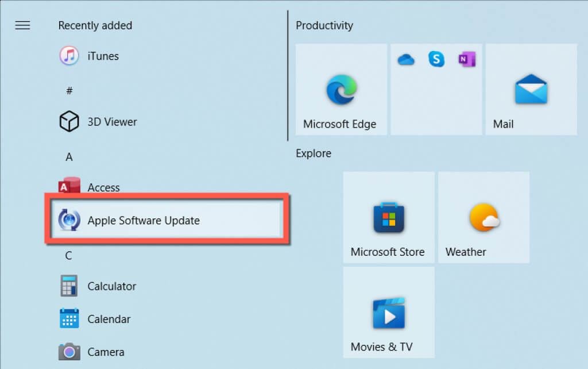Click the 3D Viewer cube icon

point(69,121)
